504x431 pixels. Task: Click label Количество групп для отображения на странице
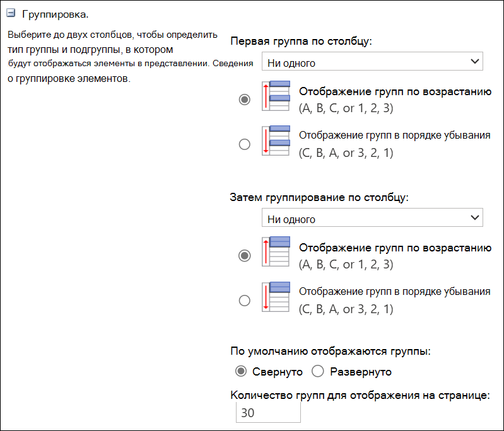pos(360,395)
